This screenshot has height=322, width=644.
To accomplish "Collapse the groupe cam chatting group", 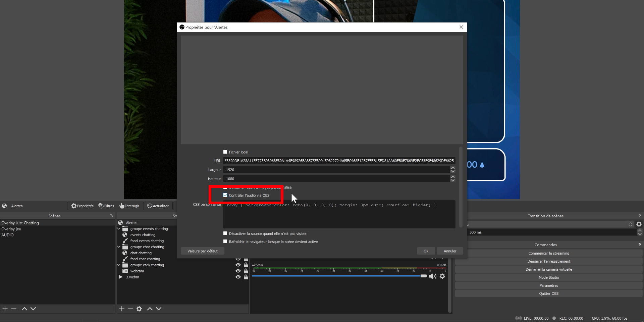I will pos(119,265).
